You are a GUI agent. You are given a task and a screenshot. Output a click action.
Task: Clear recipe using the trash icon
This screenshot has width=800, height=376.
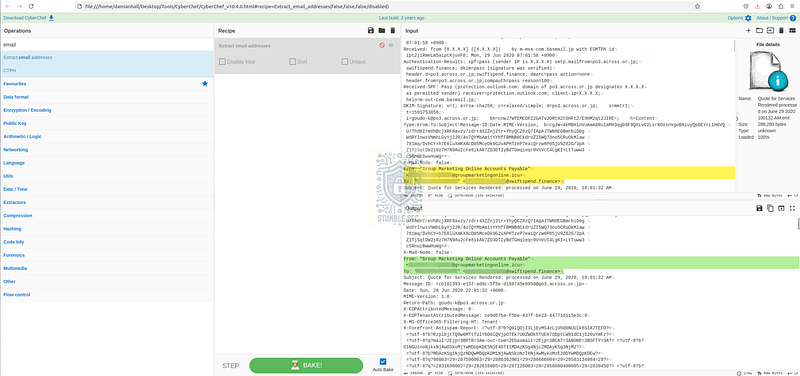[392, 31]
